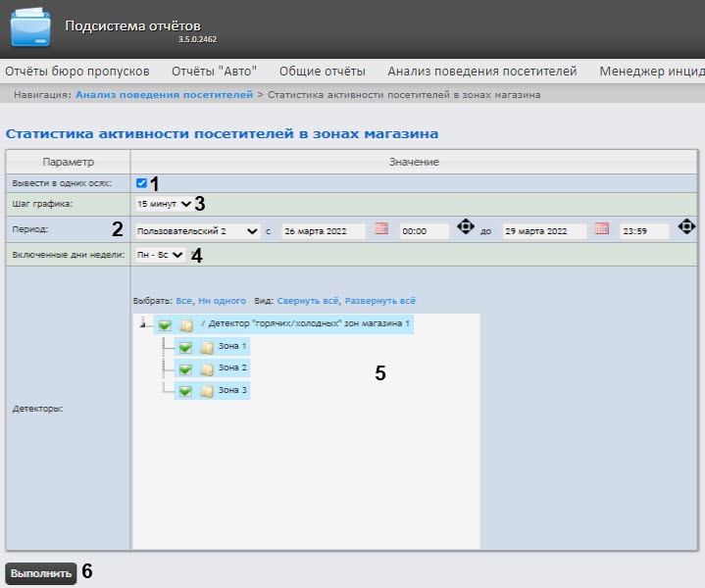Open the 'Отчёты "Авто"' menu

[x=214, y=71]
